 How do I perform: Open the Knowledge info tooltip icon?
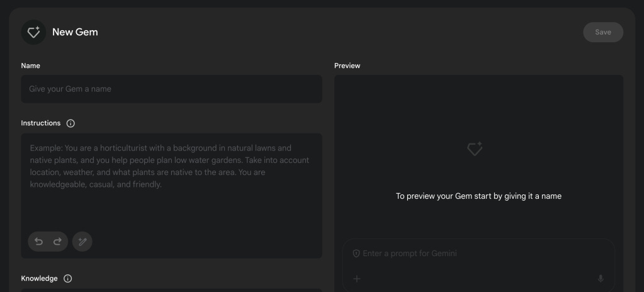pyautogui.click(x=68, y=278)
